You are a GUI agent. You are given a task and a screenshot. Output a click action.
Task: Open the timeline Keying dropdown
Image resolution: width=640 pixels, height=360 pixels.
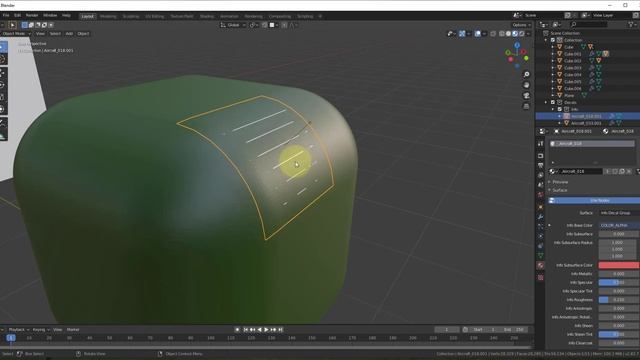41,329
